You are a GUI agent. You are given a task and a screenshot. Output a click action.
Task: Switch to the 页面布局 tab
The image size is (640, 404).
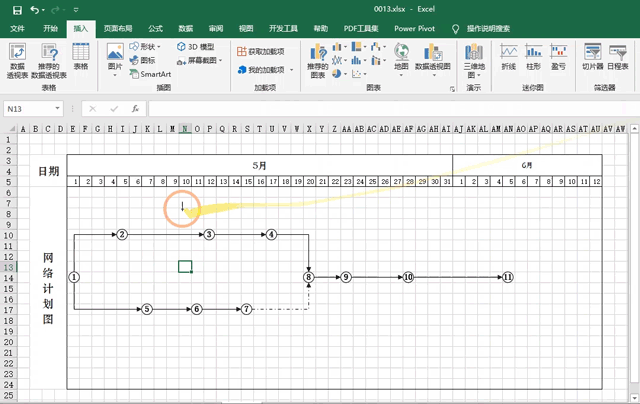pyautogui.click(x=118, y=29)
